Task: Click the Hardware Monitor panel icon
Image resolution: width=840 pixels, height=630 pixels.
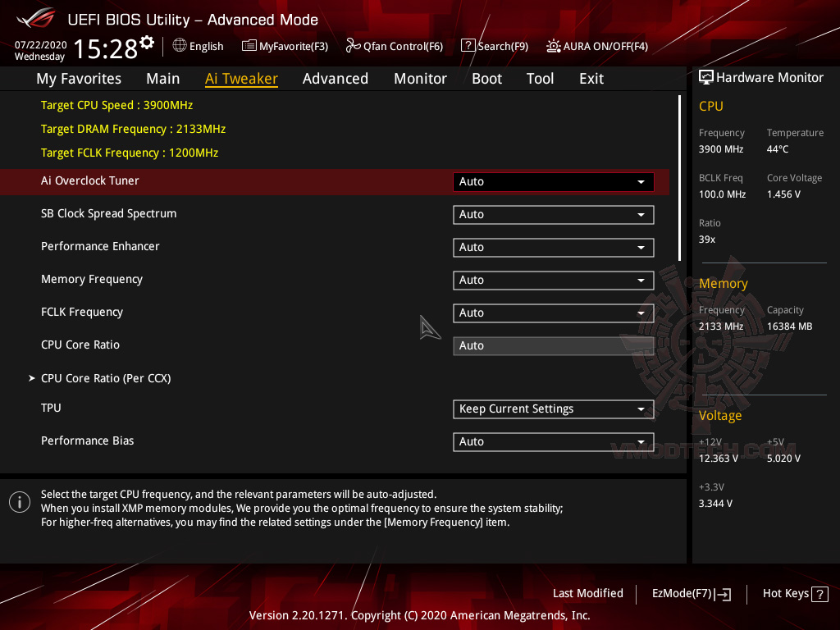Action: point(706,77)
